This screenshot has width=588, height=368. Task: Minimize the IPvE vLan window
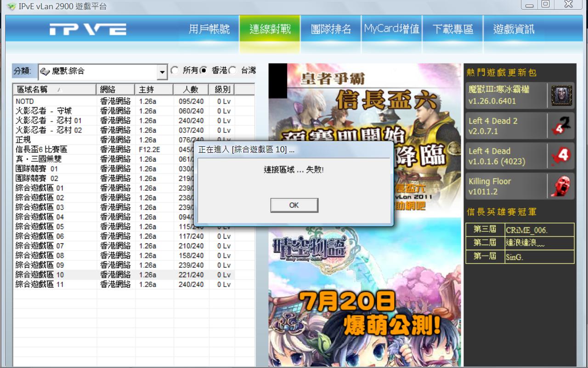tap(530, 5)
